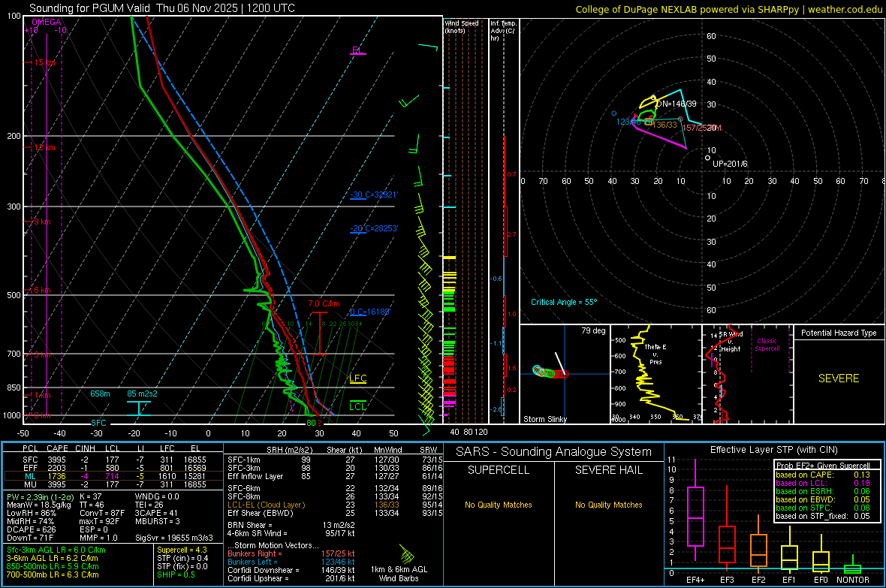The height and width of the screenshot is (588, 886).
Task: Click the '0 C=16188' freezing level label
Action: [369, 312]
